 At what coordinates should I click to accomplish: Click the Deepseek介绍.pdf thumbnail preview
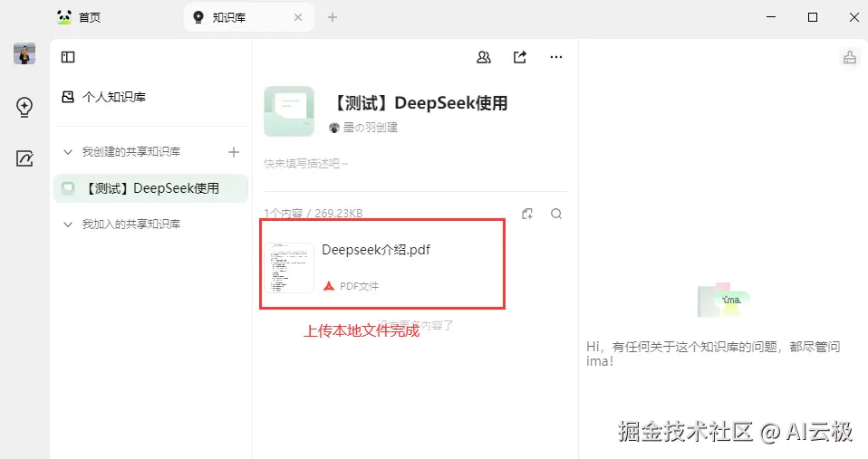(289, 268)
